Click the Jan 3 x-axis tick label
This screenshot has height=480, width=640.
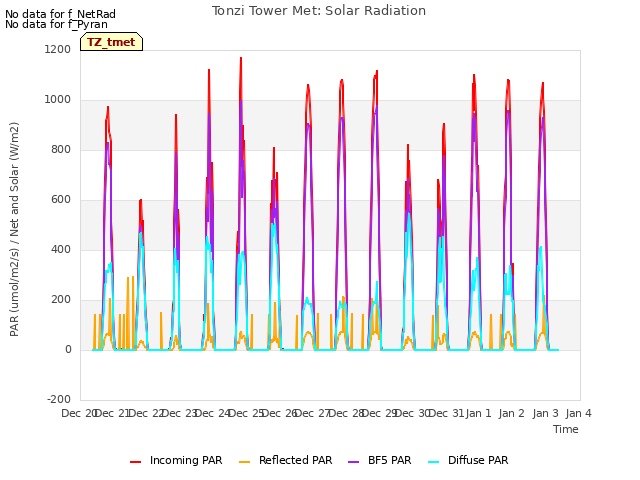point(545,413)
